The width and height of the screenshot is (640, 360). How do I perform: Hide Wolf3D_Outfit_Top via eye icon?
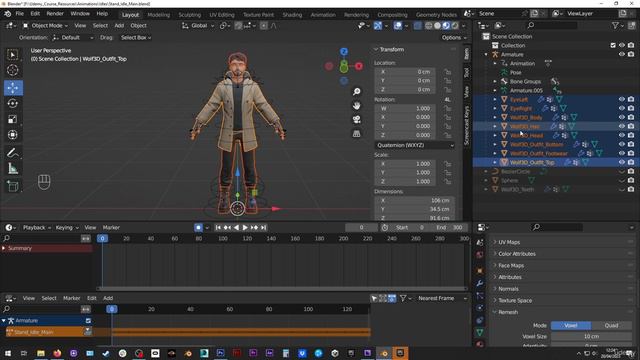pos(622,162)
